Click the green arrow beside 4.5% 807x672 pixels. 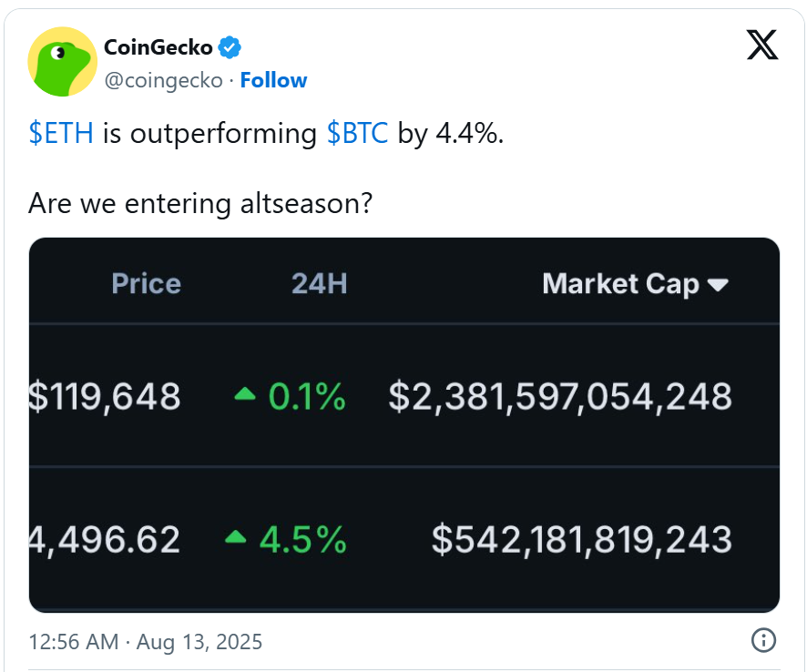coord(236,536)
